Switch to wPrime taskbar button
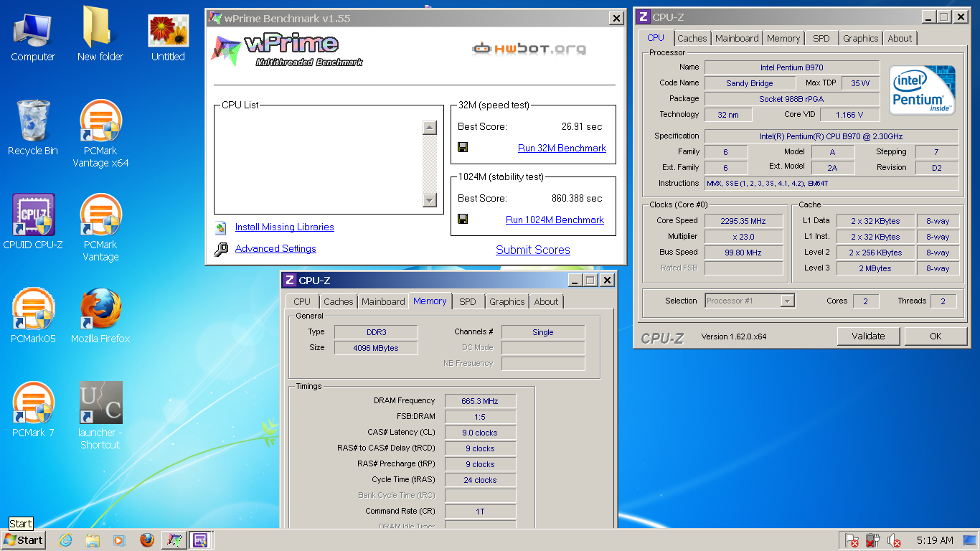The height and width of the screenshot is (551, 980). 174,540
